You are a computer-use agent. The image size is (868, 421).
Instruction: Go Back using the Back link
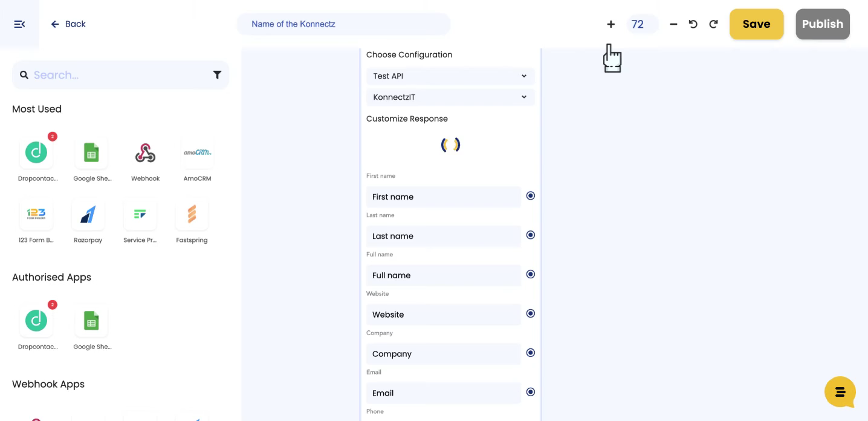68,24
